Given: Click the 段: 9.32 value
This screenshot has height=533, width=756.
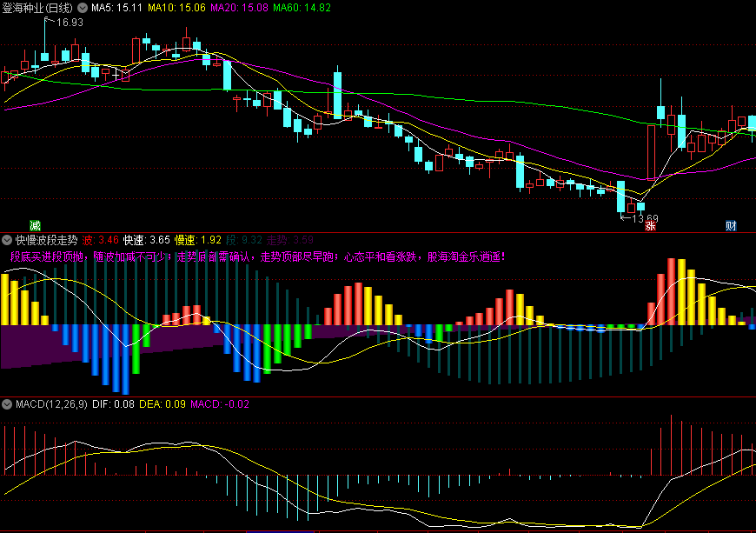Looking at the screenshot, I should 244,240.
